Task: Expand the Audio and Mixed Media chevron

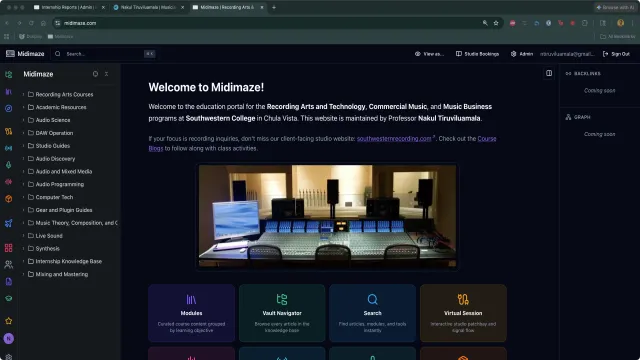Action: pyautogui.click(x=23, y=171)
